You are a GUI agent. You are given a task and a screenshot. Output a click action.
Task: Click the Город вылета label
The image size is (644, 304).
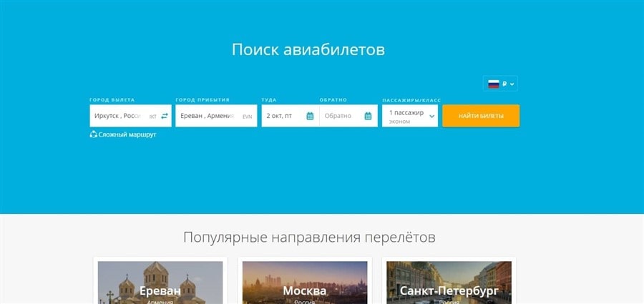click(x=112, y=100)
